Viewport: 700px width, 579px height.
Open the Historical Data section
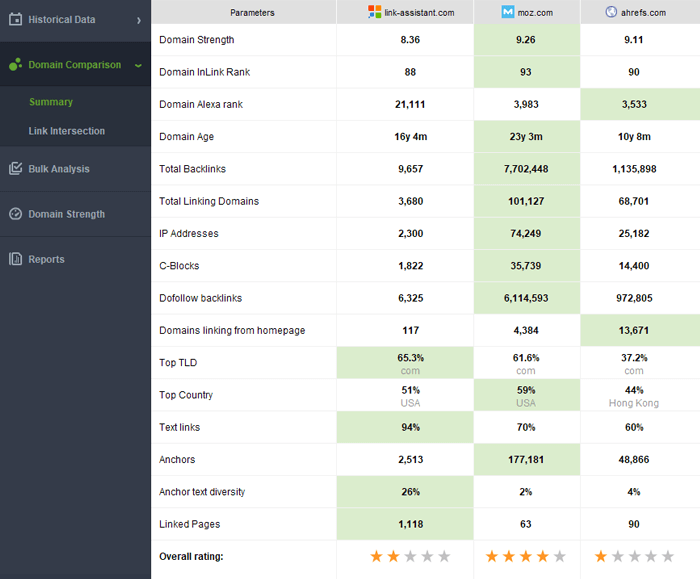pyautogui.click(x=75, y=20)
